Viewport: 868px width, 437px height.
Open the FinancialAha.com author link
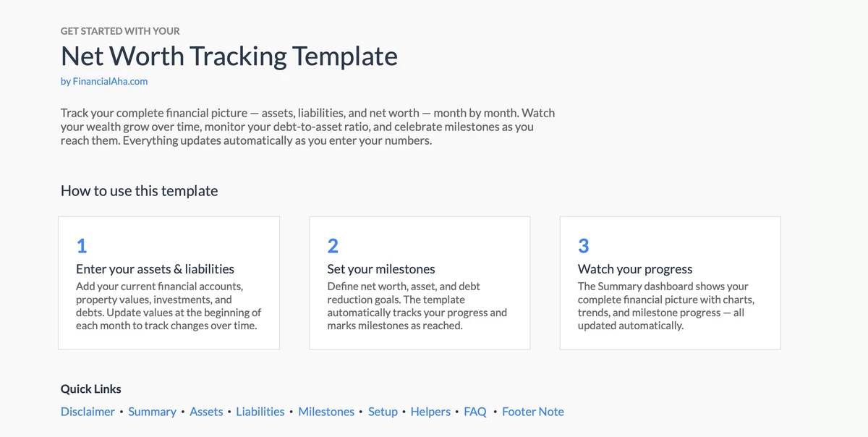coord(104,82)
